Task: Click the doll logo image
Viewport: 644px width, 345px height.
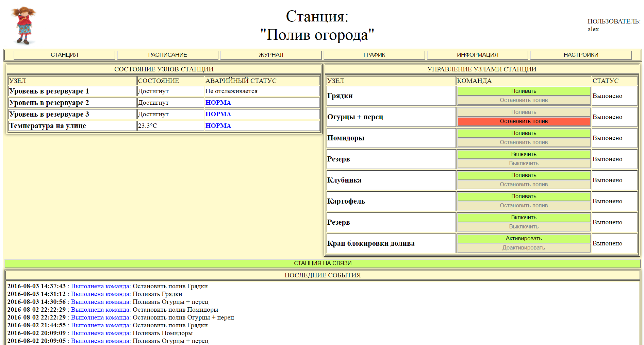Action: click(23, 25)
